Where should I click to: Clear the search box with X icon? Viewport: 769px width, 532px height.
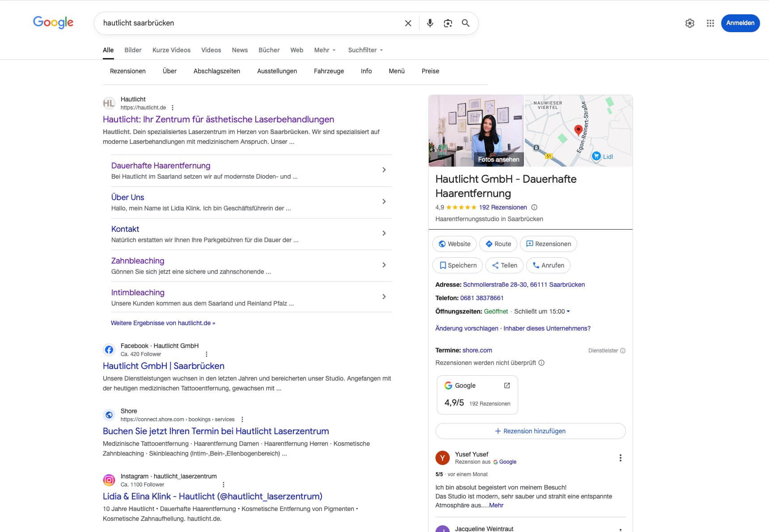point(408,23)
